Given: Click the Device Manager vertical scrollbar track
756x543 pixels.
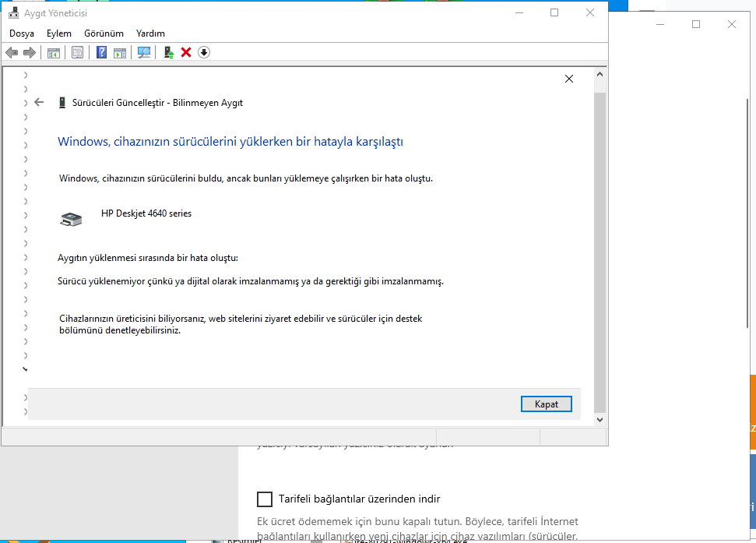Looking at the screenshot, I should point(600,251).
